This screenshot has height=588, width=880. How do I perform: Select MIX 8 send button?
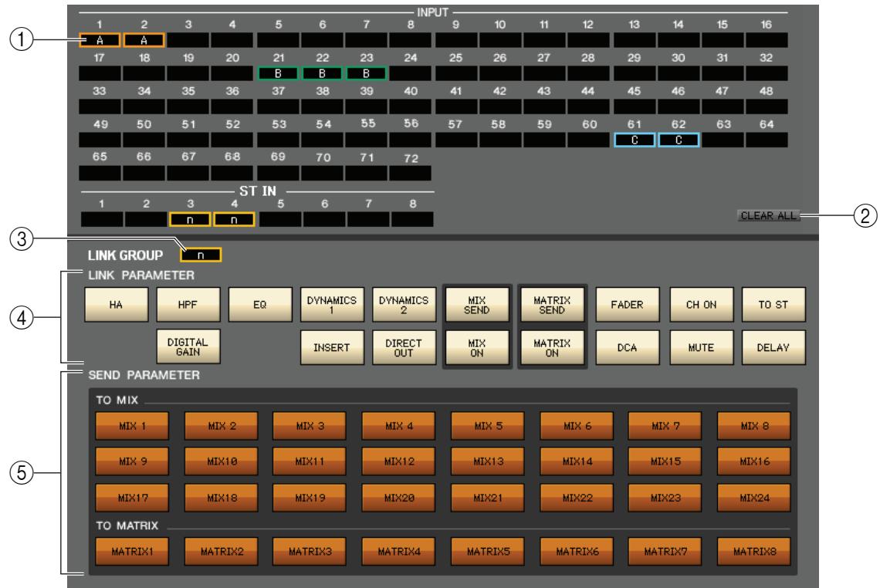point(754,426)
